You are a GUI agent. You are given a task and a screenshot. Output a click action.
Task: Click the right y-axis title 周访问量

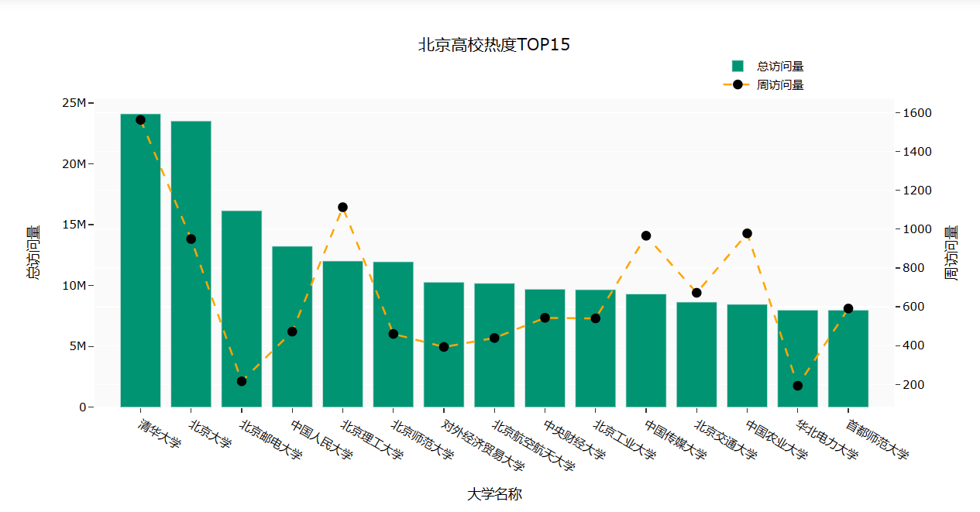pos(951,253)
